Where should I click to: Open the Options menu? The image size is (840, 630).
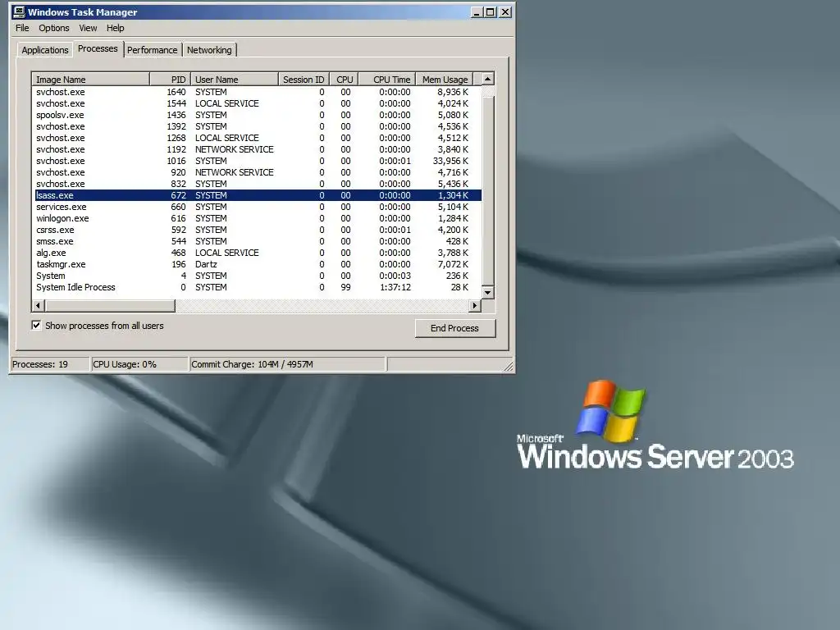coord(53,28)
